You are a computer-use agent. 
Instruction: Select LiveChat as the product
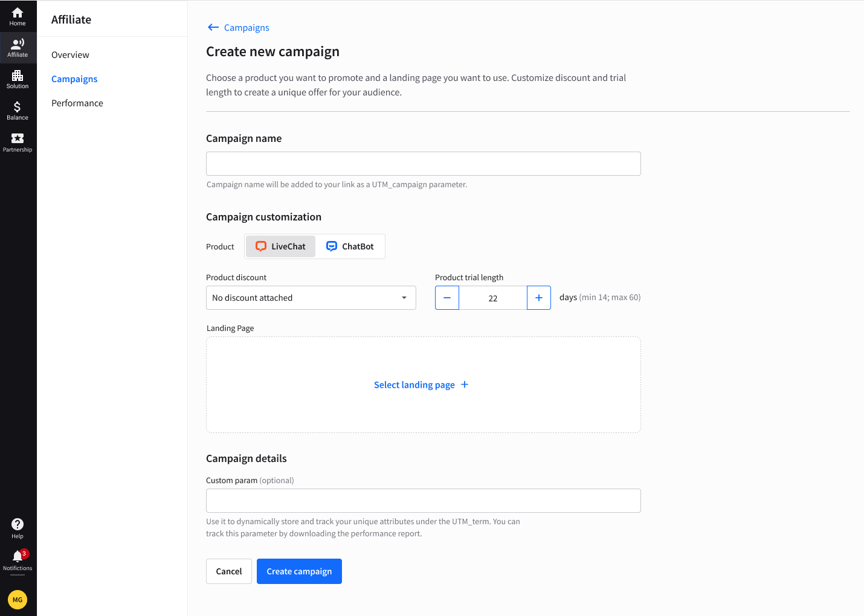(280, 246)
